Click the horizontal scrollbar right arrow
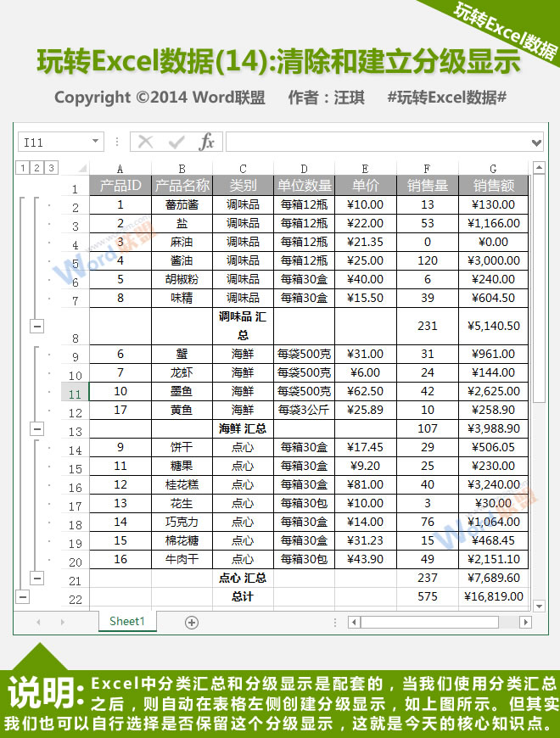This screenshot has height=738, width=560. pyautogui.click(x=526, y=622)
